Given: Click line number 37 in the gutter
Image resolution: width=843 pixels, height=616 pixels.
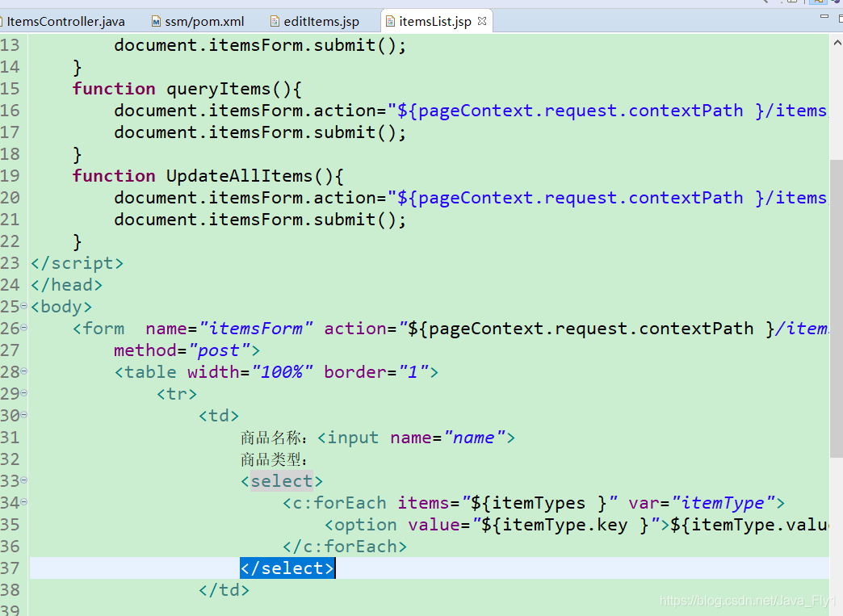Looking at the screenshot, I should tap(10, 568).
